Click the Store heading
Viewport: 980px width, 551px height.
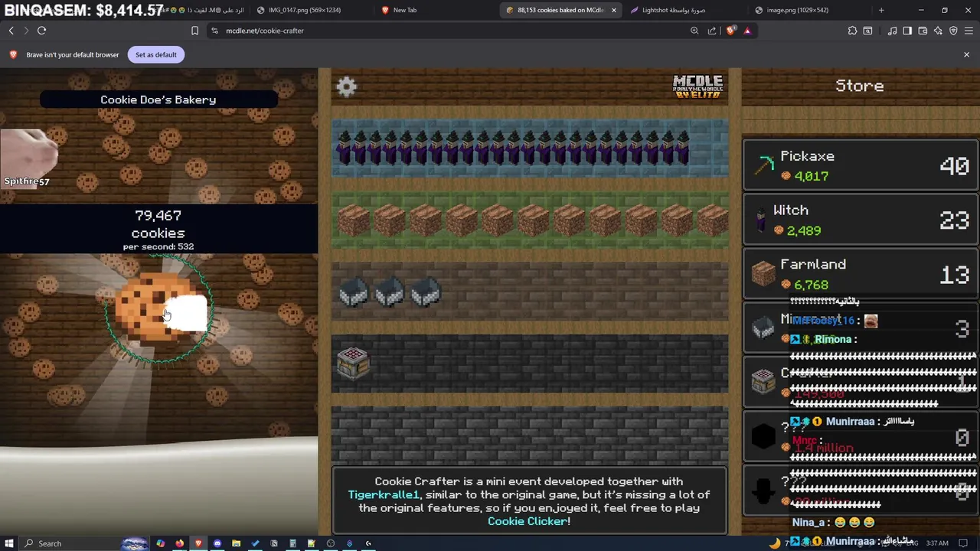(860, 86)
